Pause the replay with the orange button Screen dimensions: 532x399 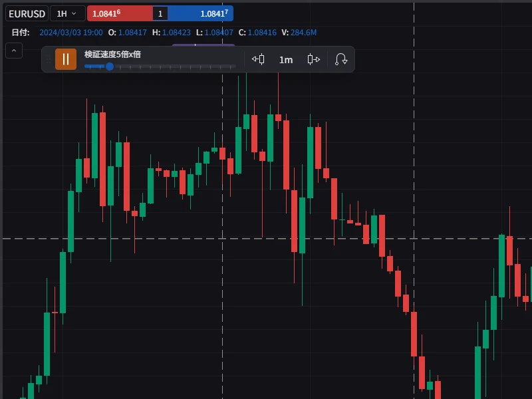pyautogui.click(x=66, y=59)
